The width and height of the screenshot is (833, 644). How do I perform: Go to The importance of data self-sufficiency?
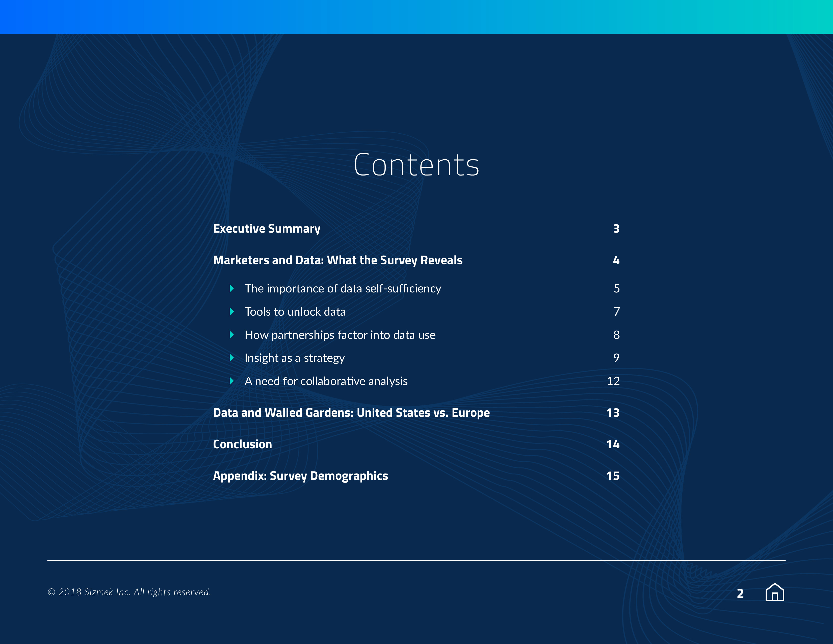pyautogui.click(x=343, y=288)
